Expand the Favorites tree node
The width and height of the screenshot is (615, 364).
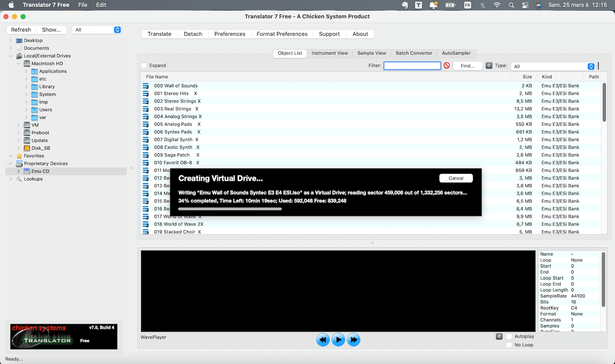[x=11, y=156]
